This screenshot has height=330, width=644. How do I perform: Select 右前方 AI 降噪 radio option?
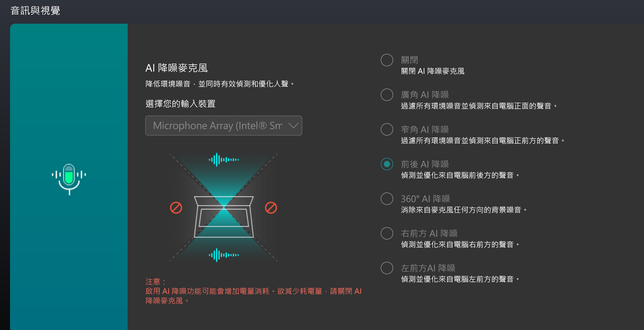pyautogui.click(x=387, y=233)
